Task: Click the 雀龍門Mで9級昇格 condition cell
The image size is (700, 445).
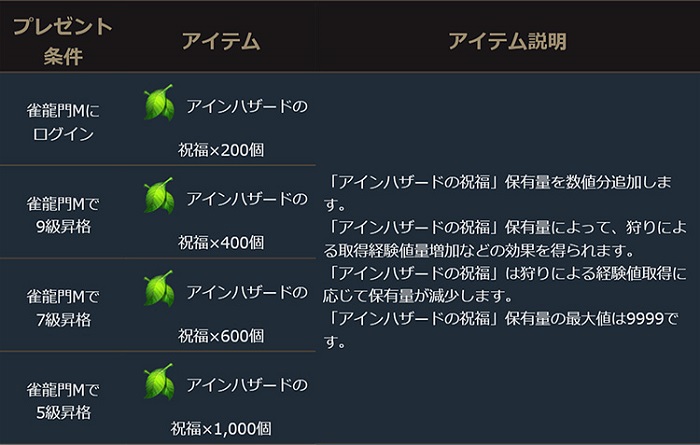Action: (x=63, y=215)
